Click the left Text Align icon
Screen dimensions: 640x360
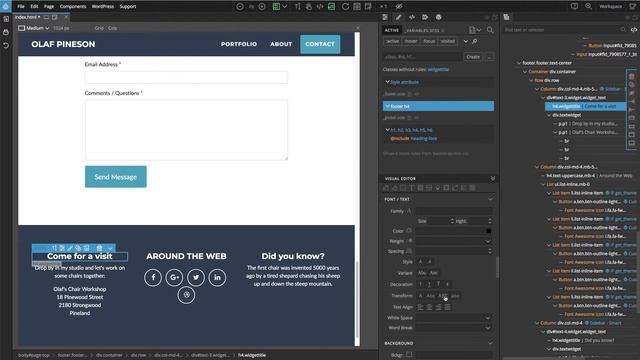(420, 307)
